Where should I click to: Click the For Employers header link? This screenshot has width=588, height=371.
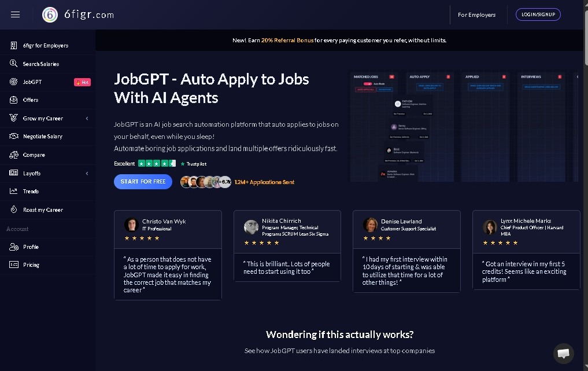pyautogui.click(x=476, y=14)
